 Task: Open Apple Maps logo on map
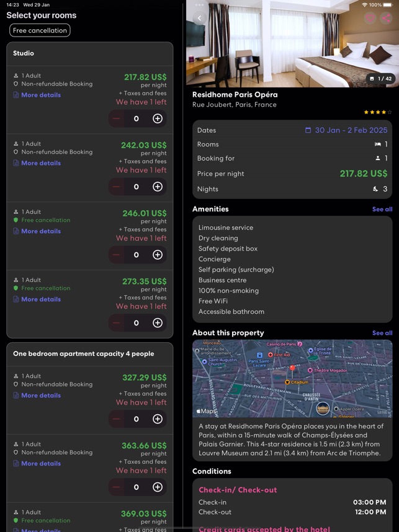pyautogui.click(x=205, y=411)
